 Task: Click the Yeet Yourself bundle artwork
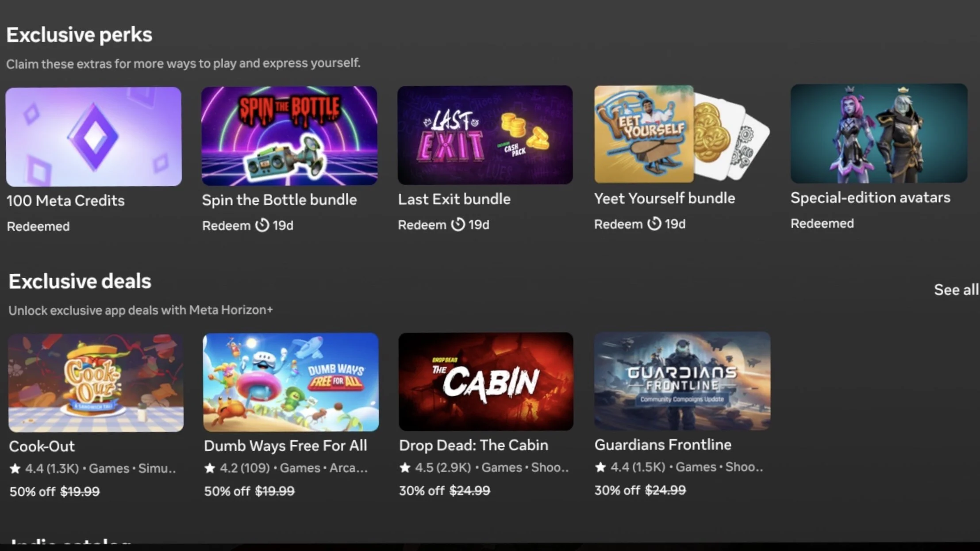coord(682,134)
